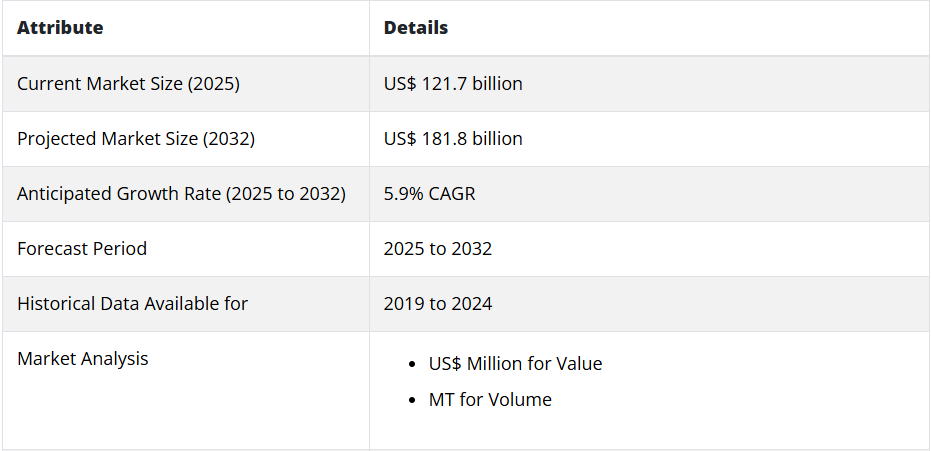931x451 pixels.
Task: Click the MT for Volume bullet
Action: click(x=490, y=400)
